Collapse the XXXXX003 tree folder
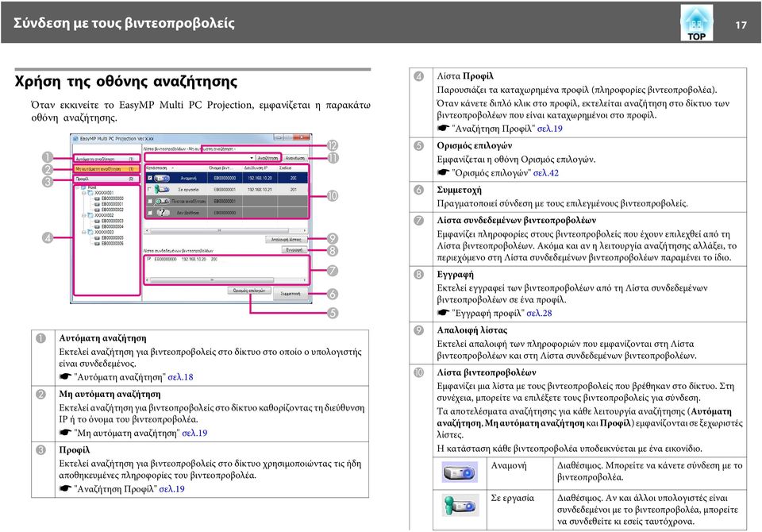This screenshot has width=762, height=532. coord(83,232)
